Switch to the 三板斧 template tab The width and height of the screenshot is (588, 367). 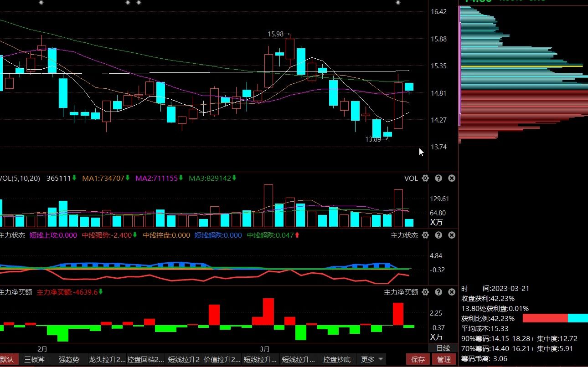point(35,359)
